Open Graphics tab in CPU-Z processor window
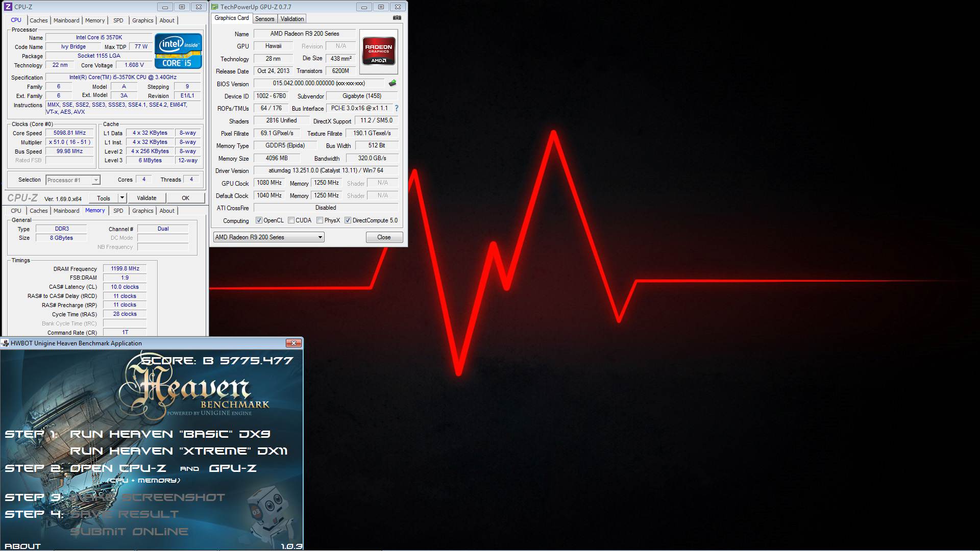This screenshot has height=551, width=980. 142,20
